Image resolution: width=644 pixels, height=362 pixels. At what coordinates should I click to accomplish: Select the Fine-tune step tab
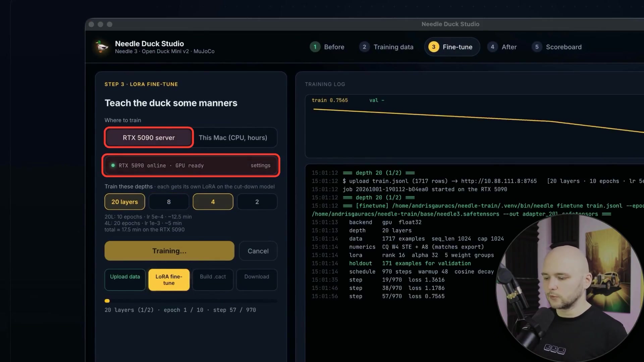click(452, 47)
